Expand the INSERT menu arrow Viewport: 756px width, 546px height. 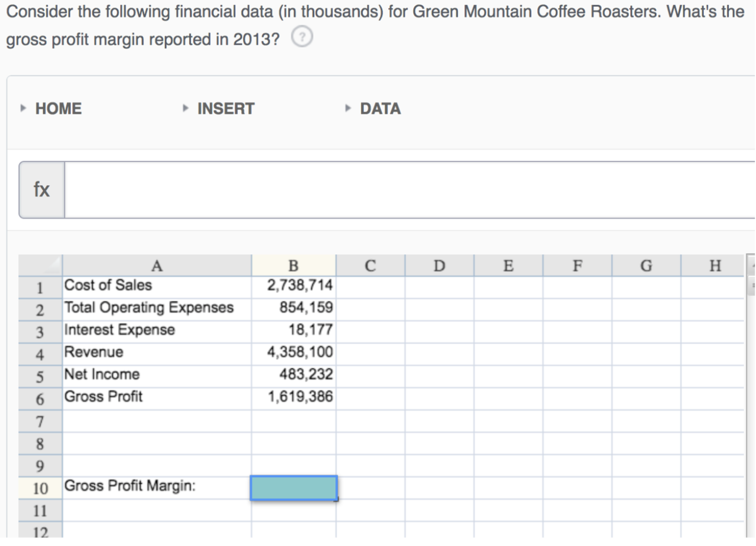click(185, 108)
